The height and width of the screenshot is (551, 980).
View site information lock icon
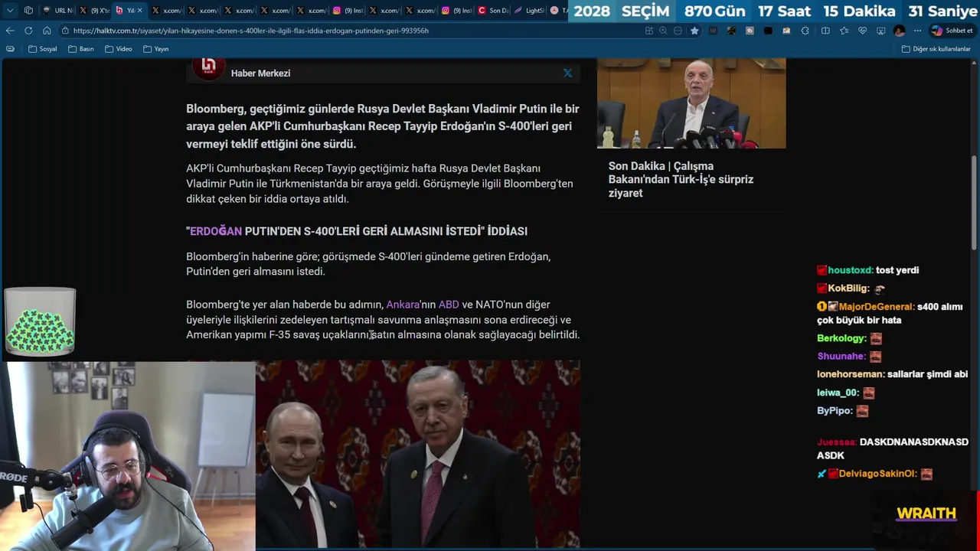pyautogui.click(x=66, y=31)
